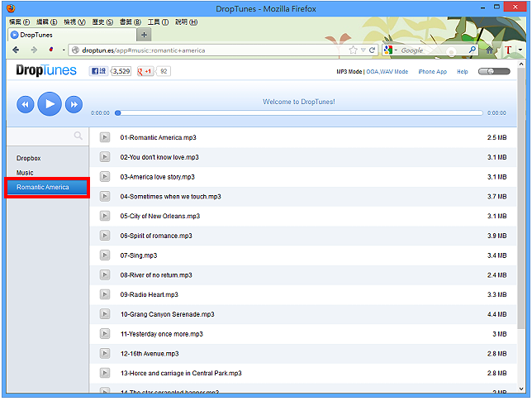The width and height of the screenshot is (532, 401).
Task: Play 12-16th Avenue.mp3 using its play icon
Action: tap(105, 354)
